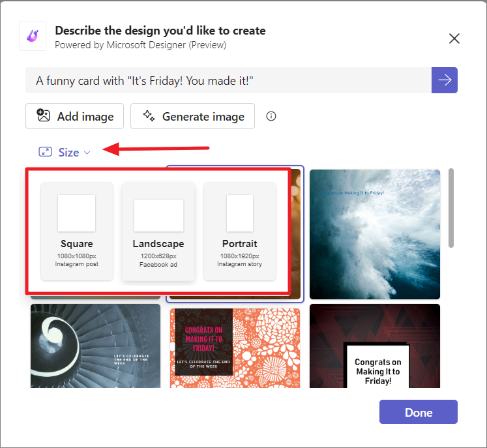Click the Generate image button
Screen dimensions: 487x448
click(192, 116)
